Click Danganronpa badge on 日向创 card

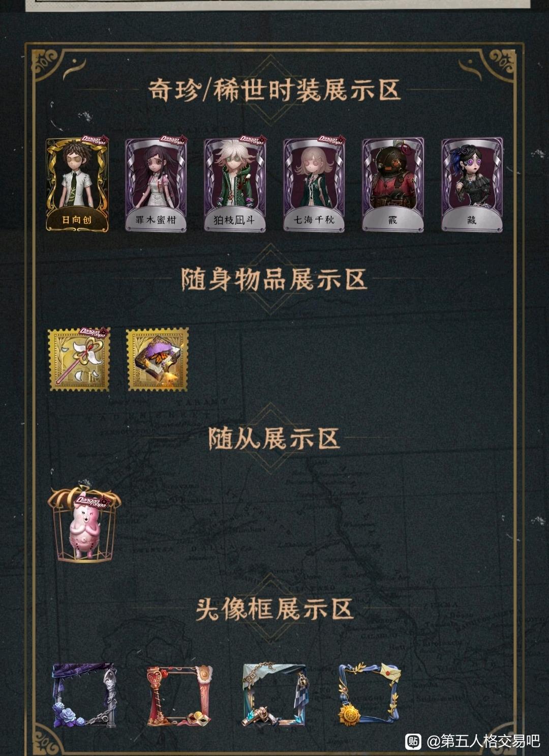pos(96,140)
